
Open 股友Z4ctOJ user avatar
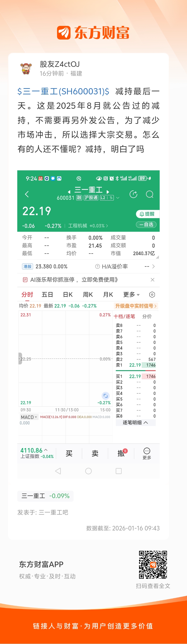26,69
